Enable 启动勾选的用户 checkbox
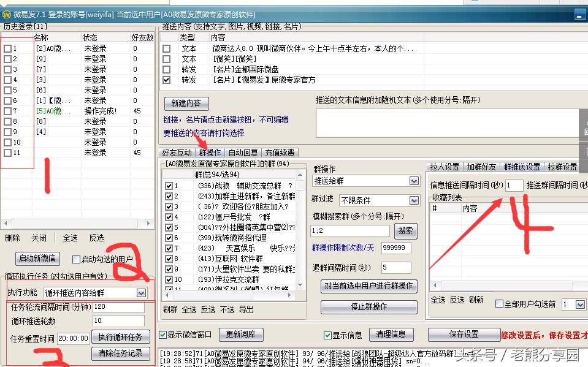This screenshot has width=588, height=367. tap(76, 259)
